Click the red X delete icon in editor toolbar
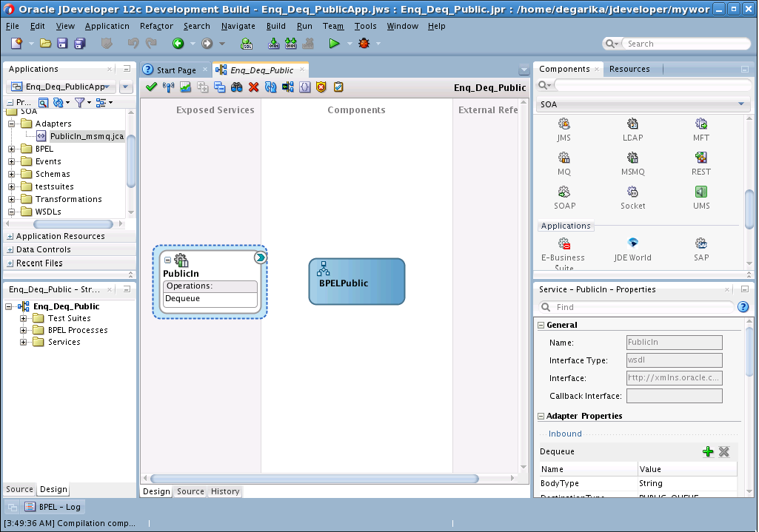The width and height of the screenshot is (759, 532). [253, 87]
